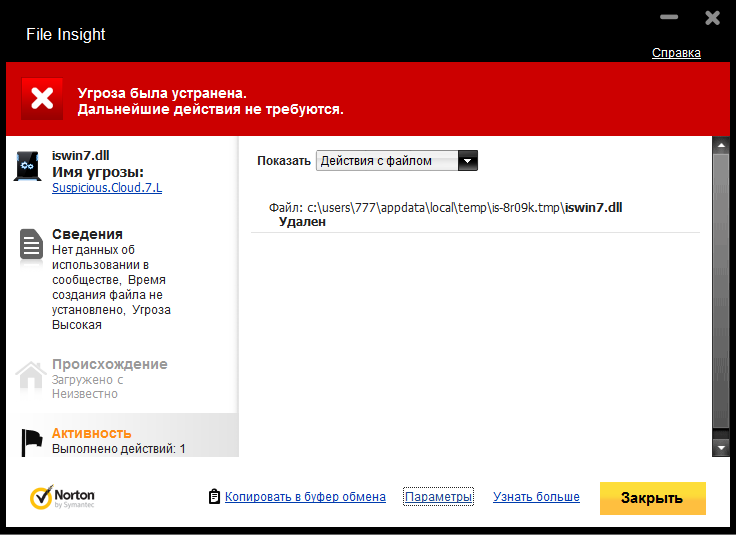Click the file path text for iswin7.dll
Screen dimensions: 736x535
(445, 207)
